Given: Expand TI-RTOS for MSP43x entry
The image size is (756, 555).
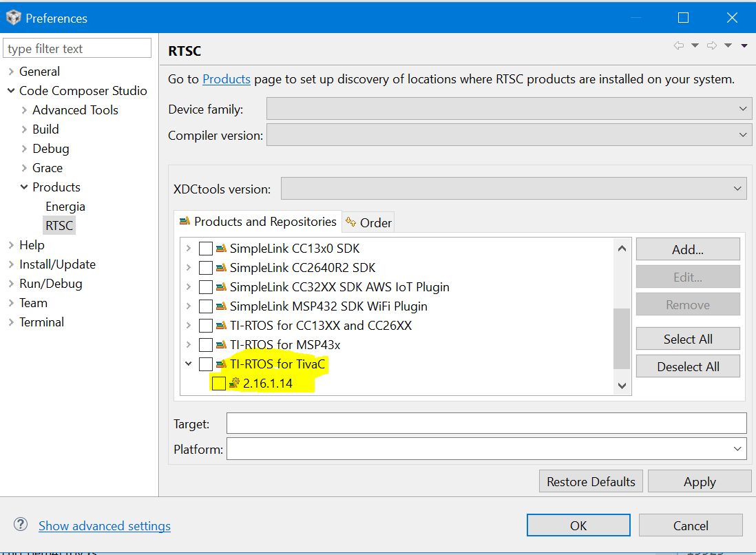Looking at the screenshot, I should [189, 345].
